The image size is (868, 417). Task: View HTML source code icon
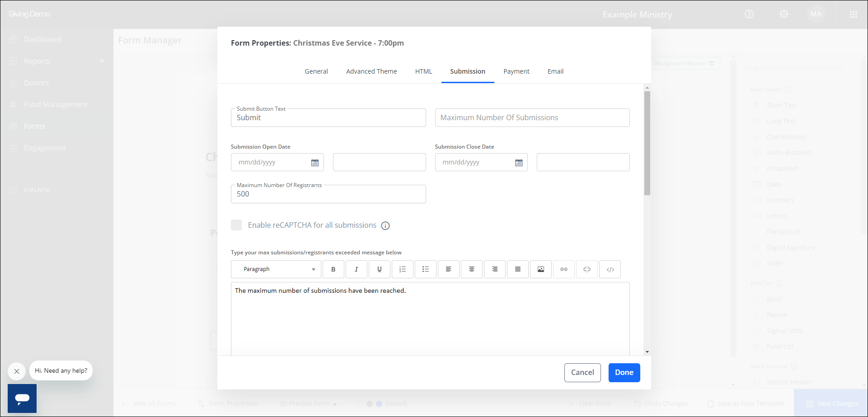(x=610, y=269)
